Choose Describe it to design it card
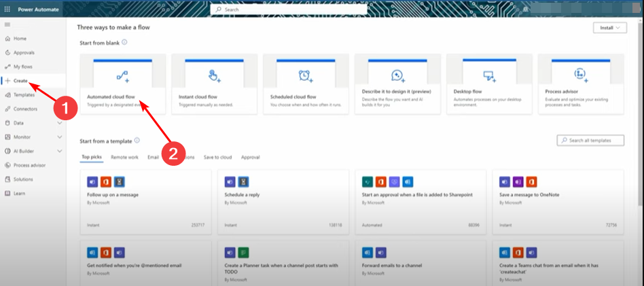644x286 pixels. pyautogui.click(x=397, y=84)
